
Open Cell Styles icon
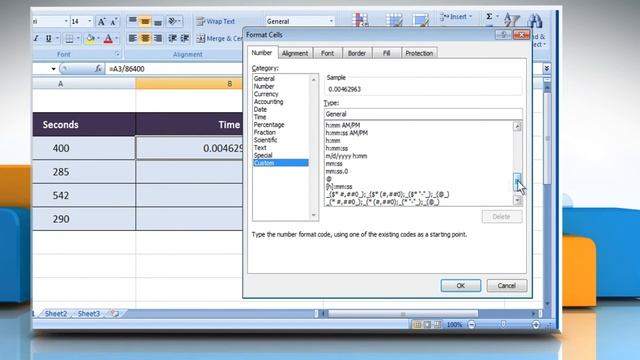(421, 20)
